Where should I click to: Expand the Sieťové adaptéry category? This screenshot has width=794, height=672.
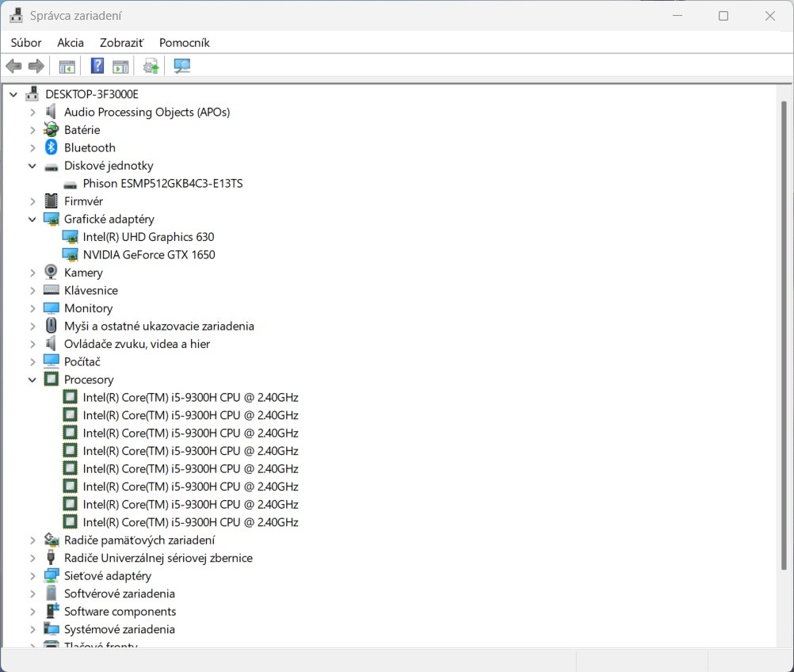click(x=32, y=576)
